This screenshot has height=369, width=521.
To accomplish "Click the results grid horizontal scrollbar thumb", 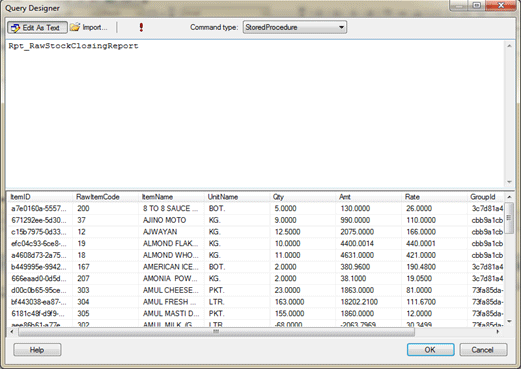I will coord(216,332).
